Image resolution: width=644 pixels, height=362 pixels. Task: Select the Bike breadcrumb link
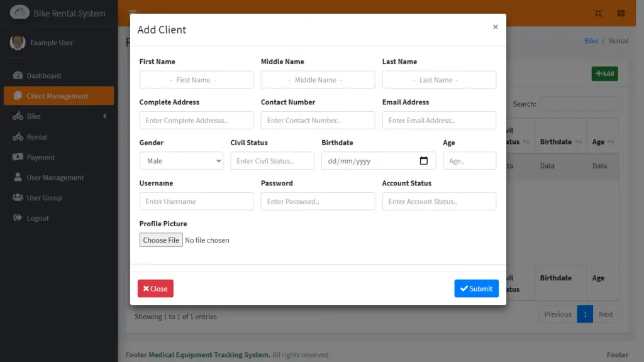point(591,40)
